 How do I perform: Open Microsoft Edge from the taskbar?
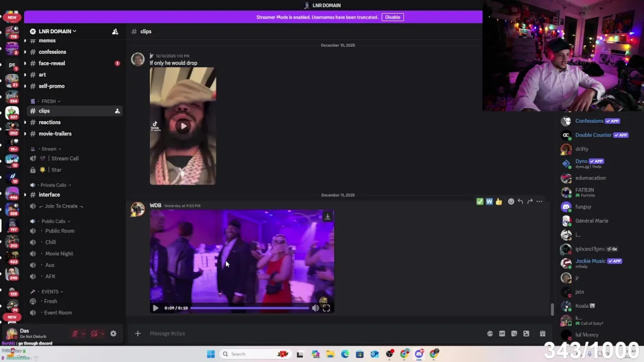[x=345, y=354]
